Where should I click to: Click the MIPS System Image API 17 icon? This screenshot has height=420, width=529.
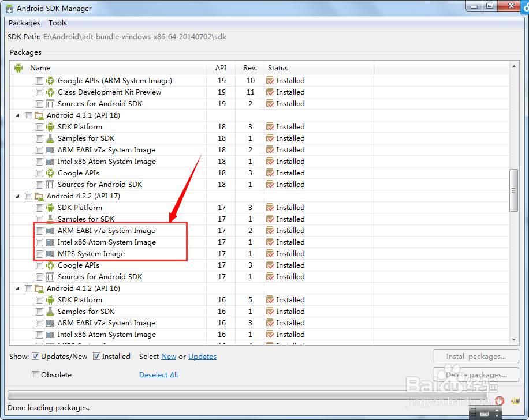pyautogui.click(x=50, y=254)
